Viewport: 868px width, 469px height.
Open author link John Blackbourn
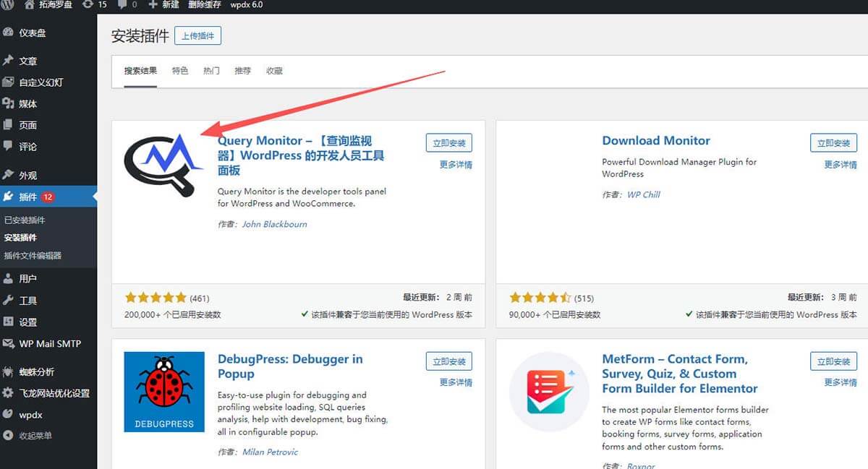[274, 224]
